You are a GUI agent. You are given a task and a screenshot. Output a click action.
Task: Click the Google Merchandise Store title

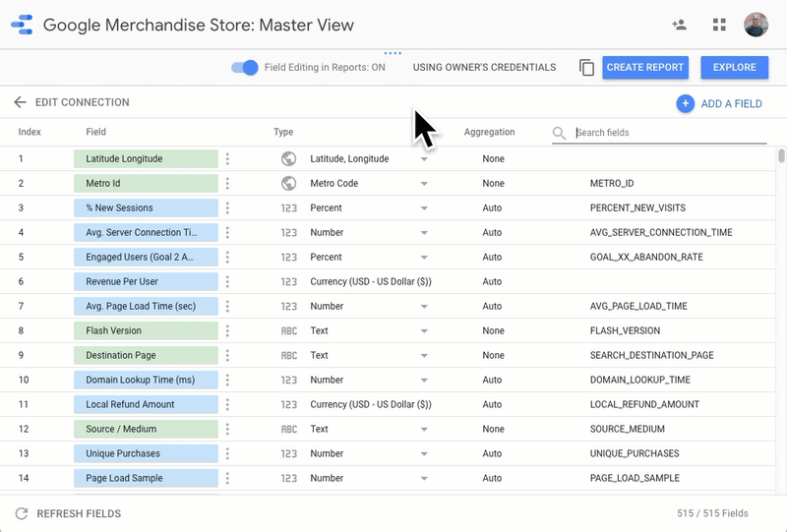(x=199, y=26)
